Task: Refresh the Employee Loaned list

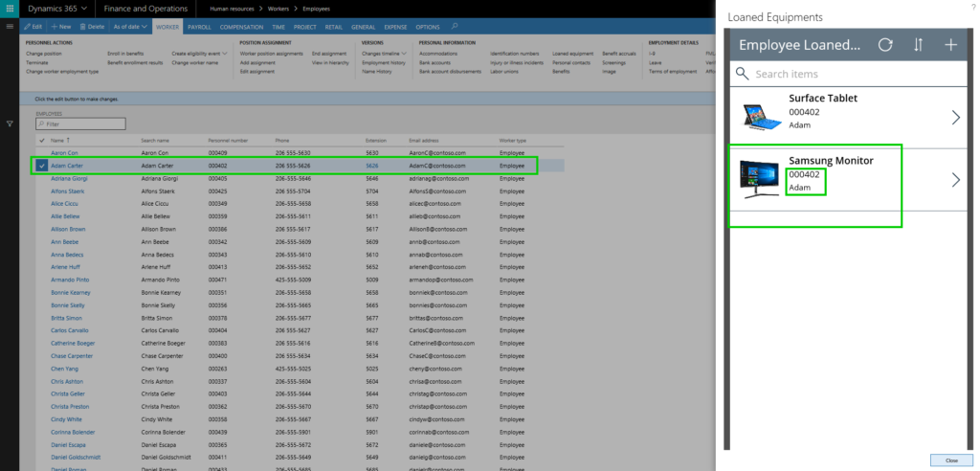Action: 885,44
